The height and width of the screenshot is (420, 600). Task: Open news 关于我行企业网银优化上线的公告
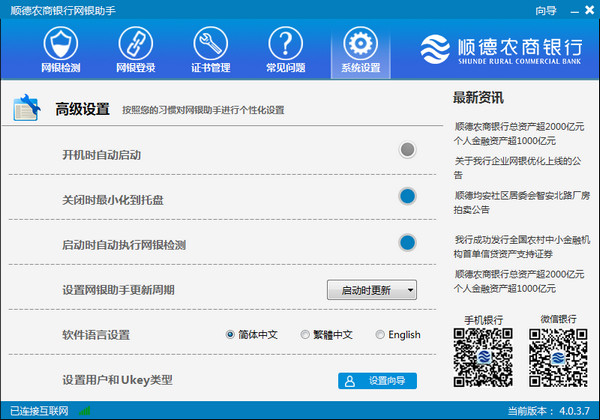(517, 168)
